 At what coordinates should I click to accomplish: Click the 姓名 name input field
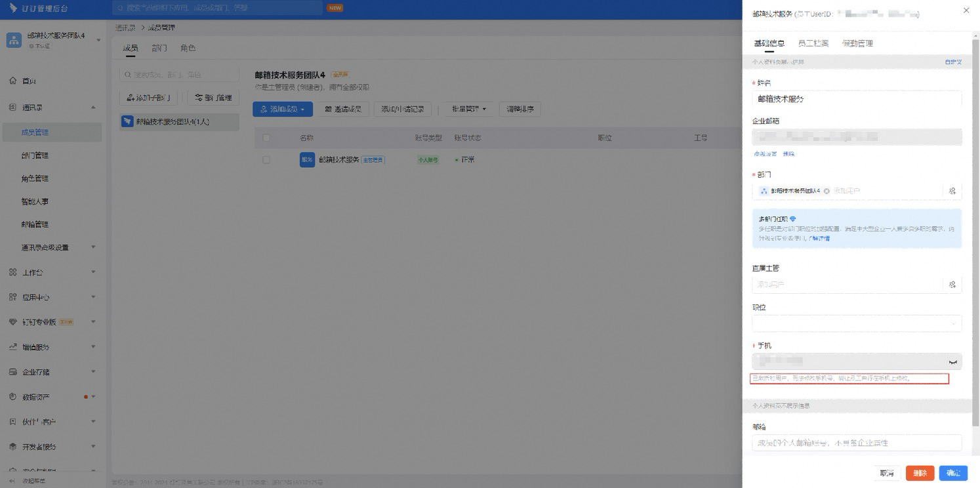(857, 99)
